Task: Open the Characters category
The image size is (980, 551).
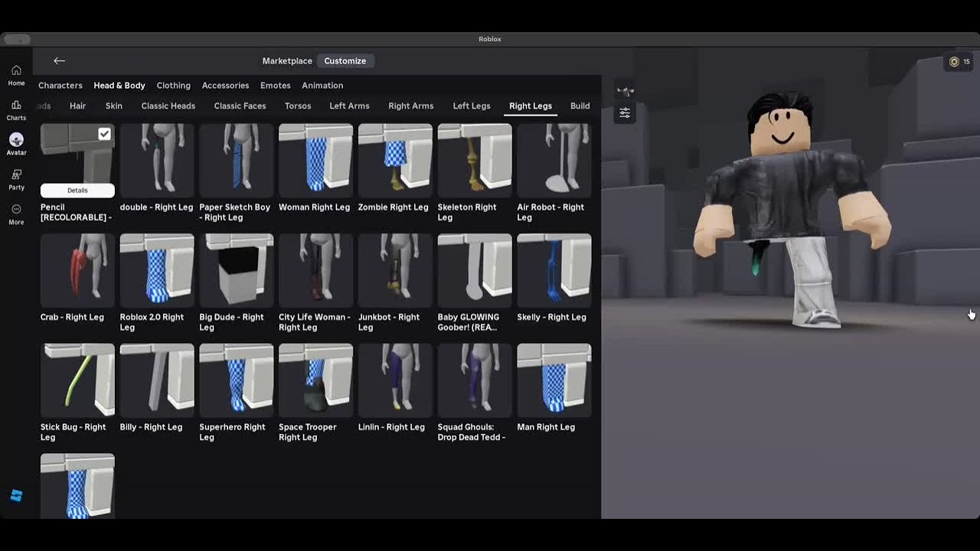Action: [60, 86]
